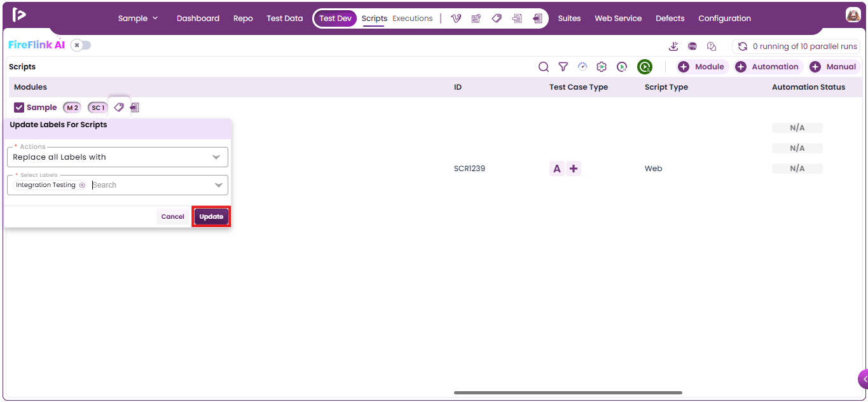
Task: Uncheck the Sample module checkbox
Action: (x=19, y=107)
